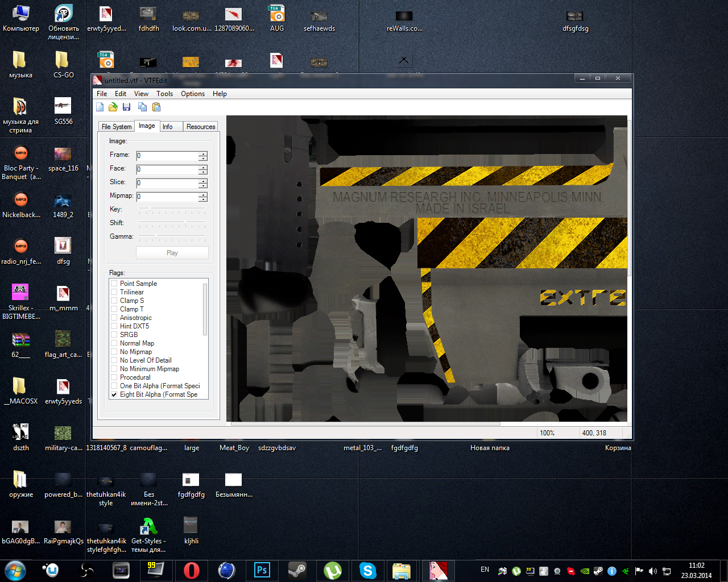Select the SG556 image file on the desktop
728x582 pixels.
(63, 111)
